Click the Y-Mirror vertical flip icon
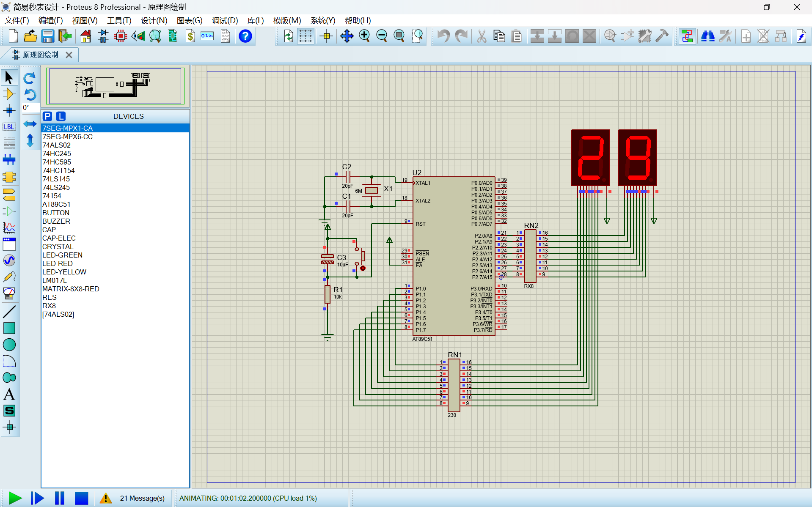This screenshot has width=812, height=507. pyautogui.click(x=30, y=140)
